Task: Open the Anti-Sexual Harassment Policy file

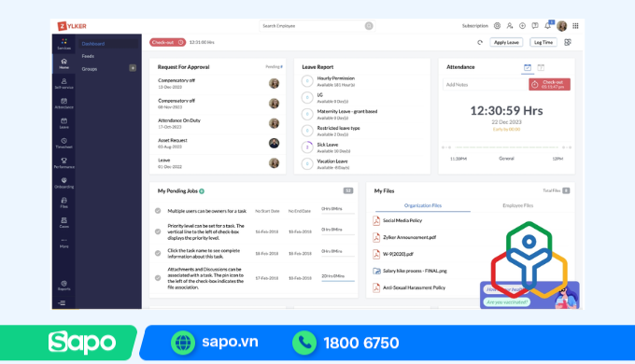Action: pyautogui.click(x=414, y=287)
